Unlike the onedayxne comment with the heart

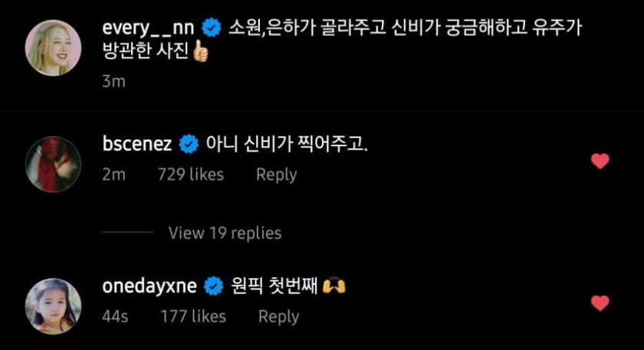tap(600, 303)
